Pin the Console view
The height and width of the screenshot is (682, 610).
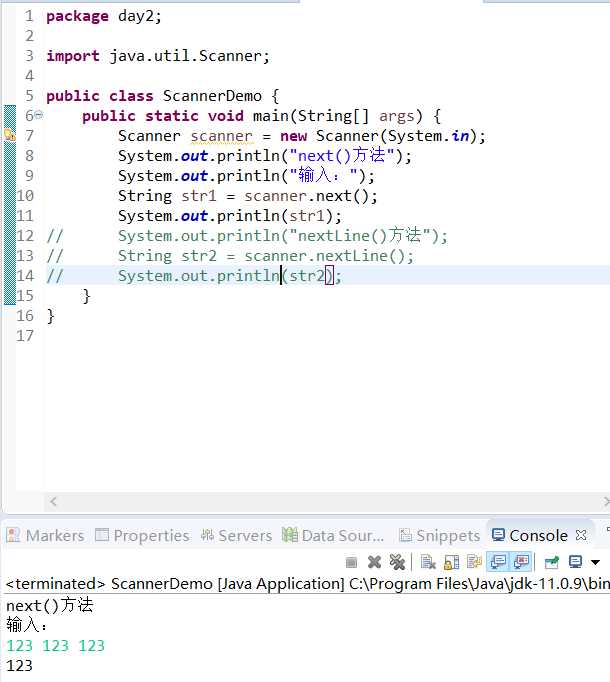(x=552, y=562)
